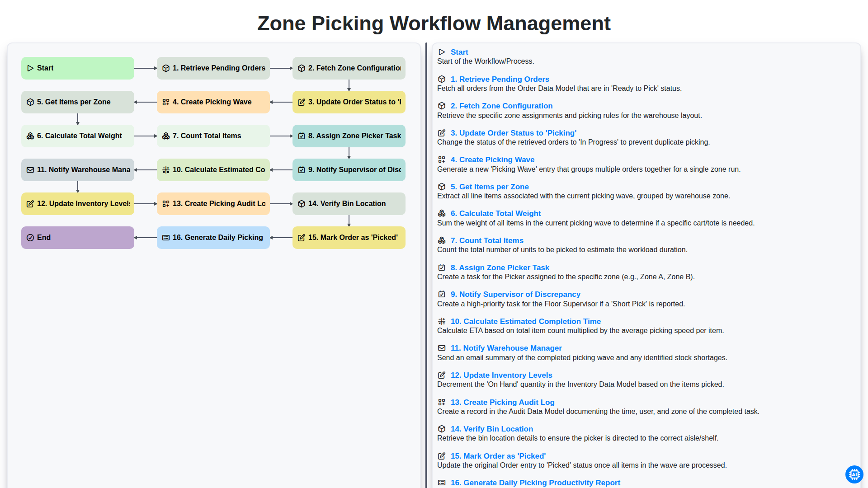Screen dimensions: 868x488
Task: Open the '11. Notify Warehouse Manager' link
Action: click(x=506, y=348)
